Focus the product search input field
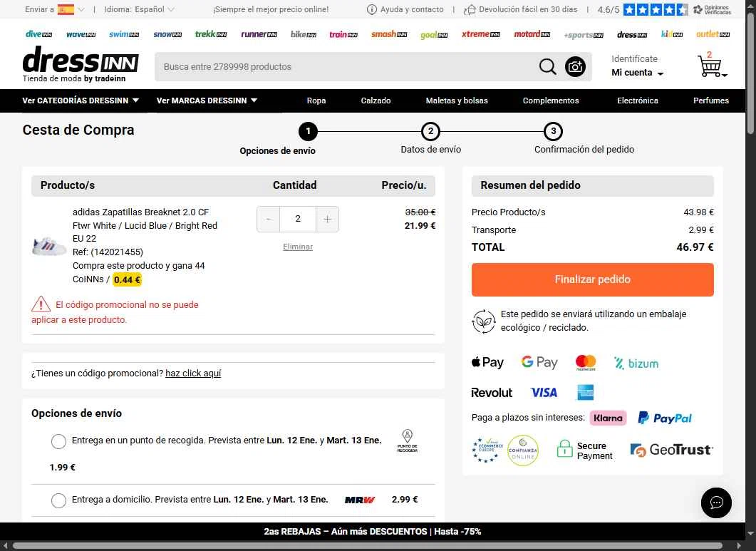 coord(347,66)
